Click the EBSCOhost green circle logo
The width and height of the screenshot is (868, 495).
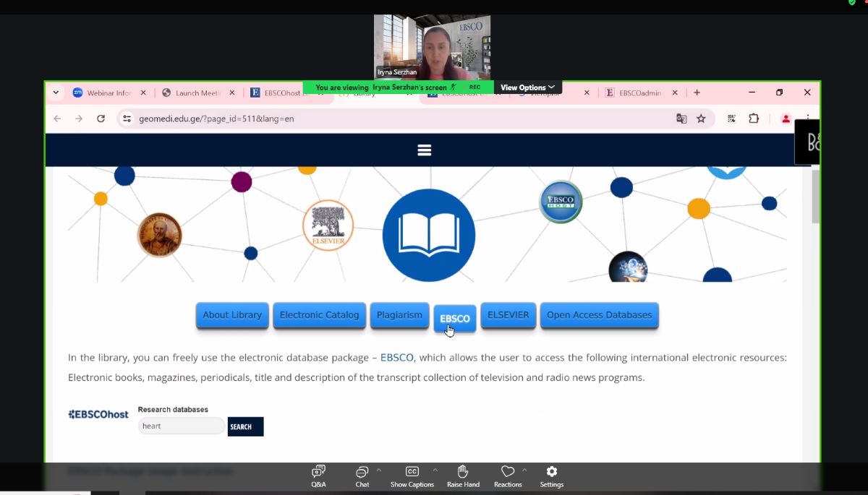pos(561,202)
